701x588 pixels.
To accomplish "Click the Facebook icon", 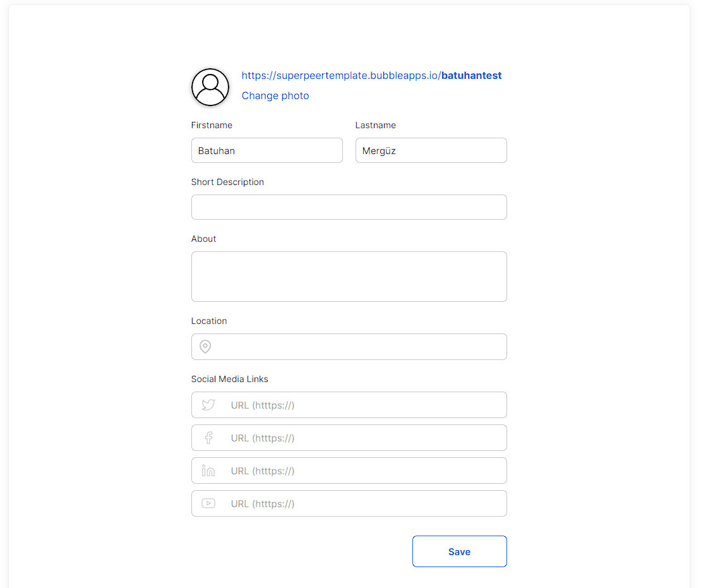I will (x=208, y=438).
